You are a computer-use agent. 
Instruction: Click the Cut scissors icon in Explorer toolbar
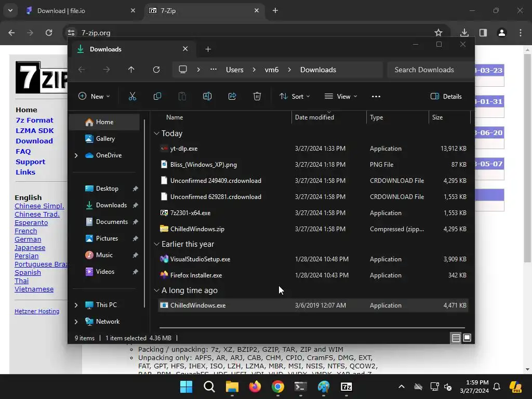coord(132,96)
